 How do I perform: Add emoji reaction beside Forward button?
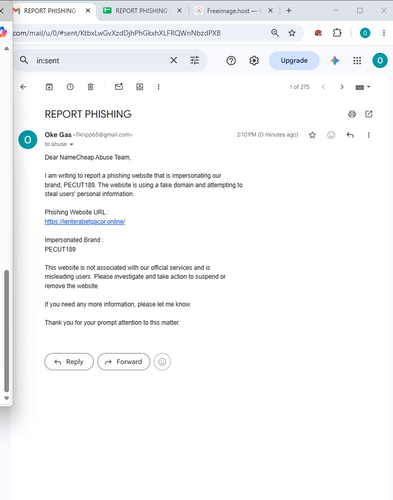click(x=162, y=362)
